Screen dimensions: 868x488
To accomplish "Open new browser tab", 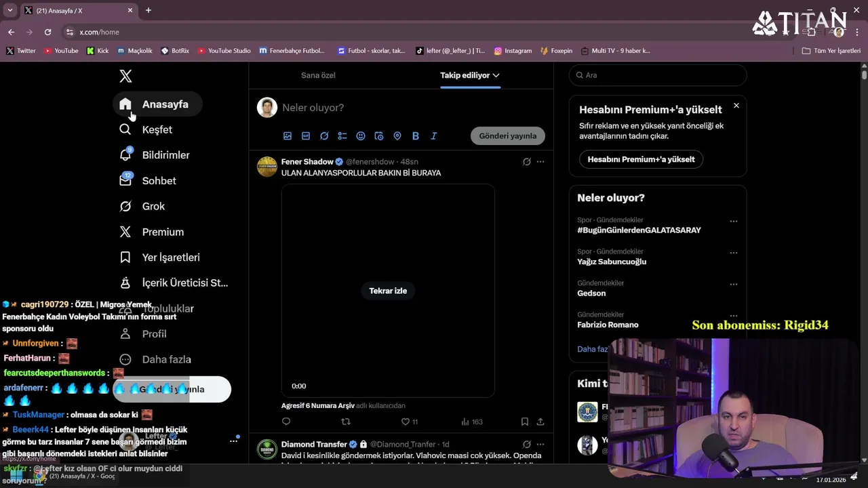I will coord(149,10).
